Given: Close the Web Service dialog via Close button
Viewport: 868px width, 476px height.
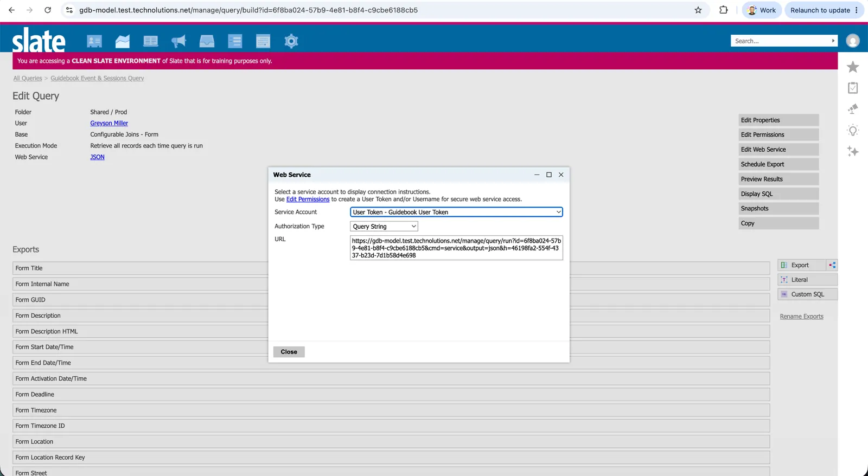Looking at the screenshot, I should tap(289, 352).
